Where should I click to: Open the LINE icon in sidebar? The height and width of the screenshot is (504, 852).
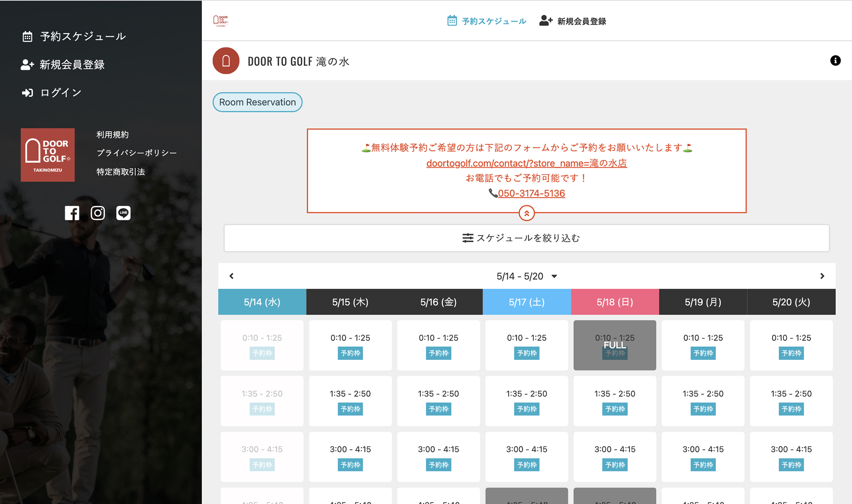click(124, 213)
